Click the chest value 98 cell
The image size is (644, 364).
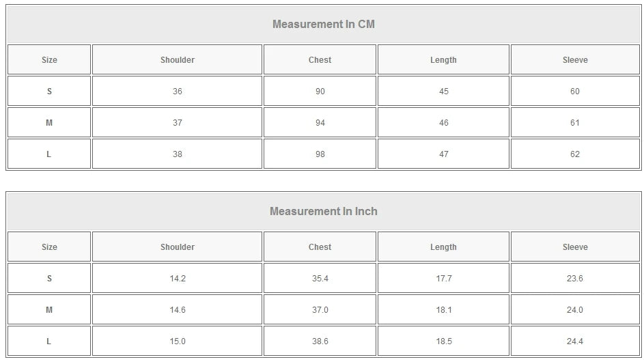click(x=320, y=154)
